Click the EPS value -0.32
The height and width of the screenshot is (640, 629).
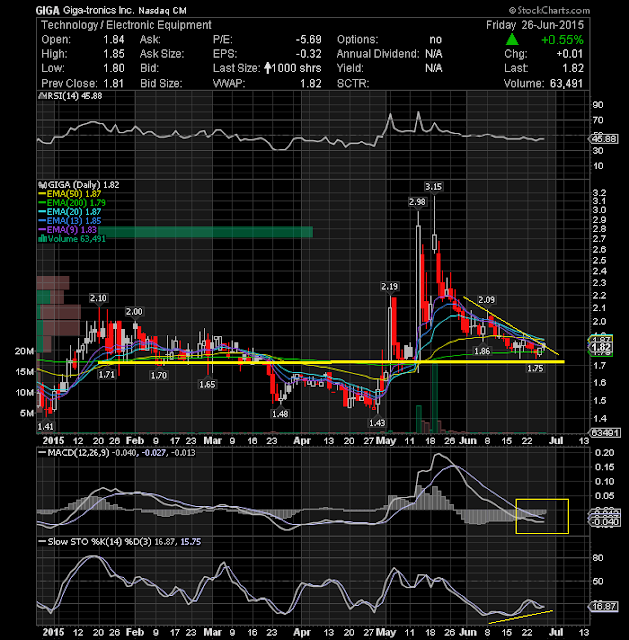tap(308, 54)
